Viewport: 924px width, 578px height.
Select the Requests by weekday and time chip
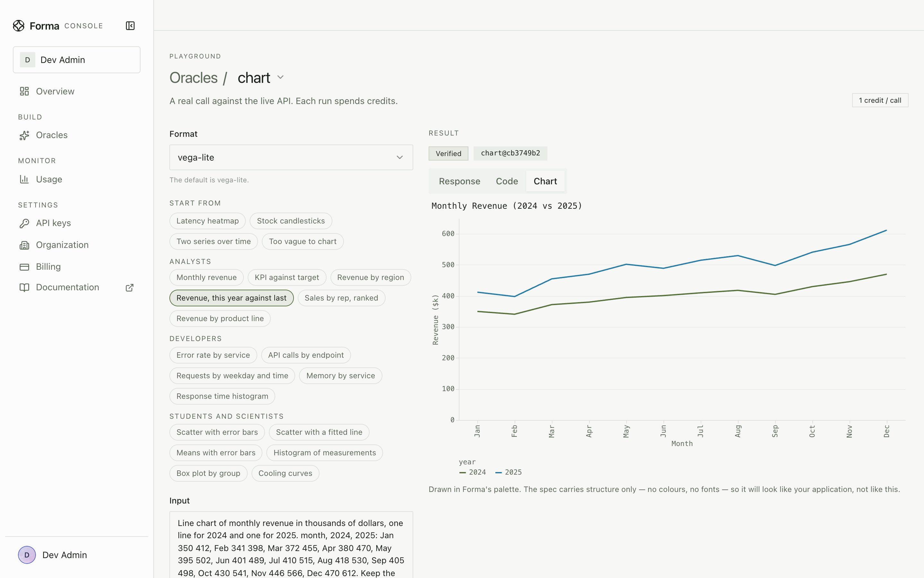pos(232,376)
